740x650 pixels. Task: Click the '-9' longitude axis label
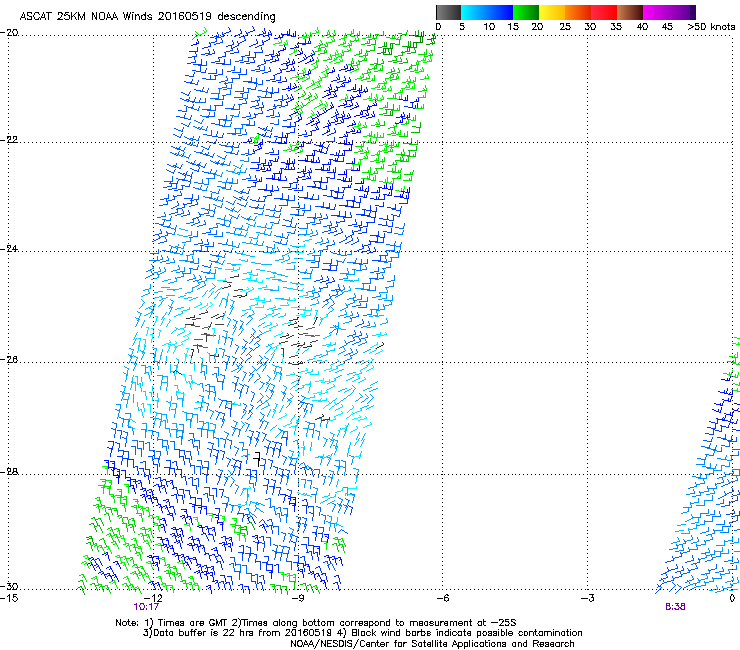297,598
